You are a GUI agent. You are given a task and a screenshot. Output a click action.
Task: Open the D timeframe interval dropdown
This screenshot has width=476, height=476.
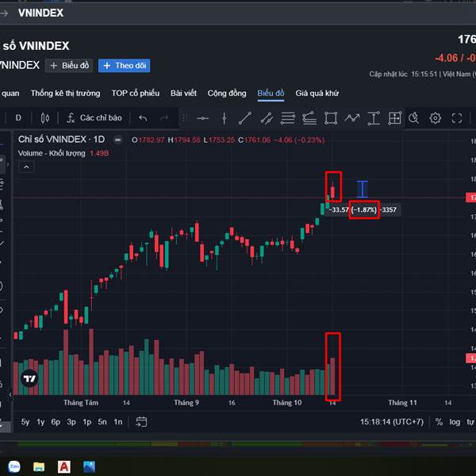pos(18,117)
